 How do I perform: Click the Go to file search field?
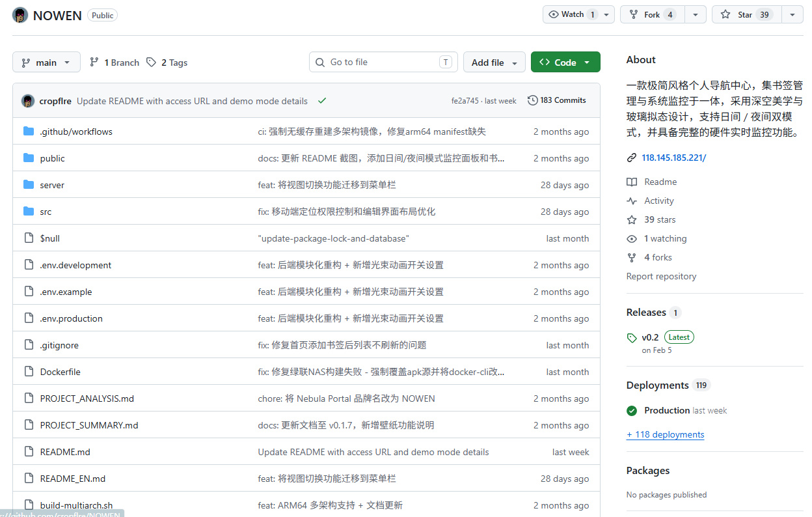383,63
